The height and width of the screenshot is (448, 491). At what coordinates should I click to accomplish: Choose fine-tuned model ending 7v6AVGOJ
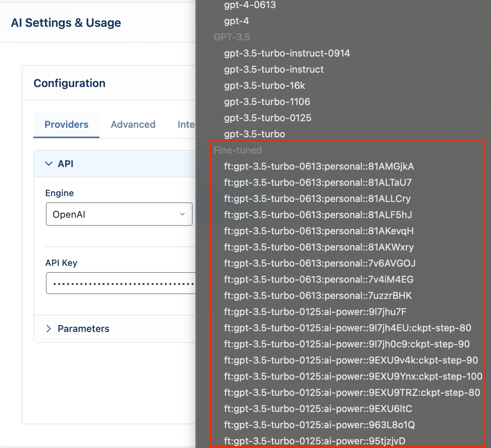320,263
